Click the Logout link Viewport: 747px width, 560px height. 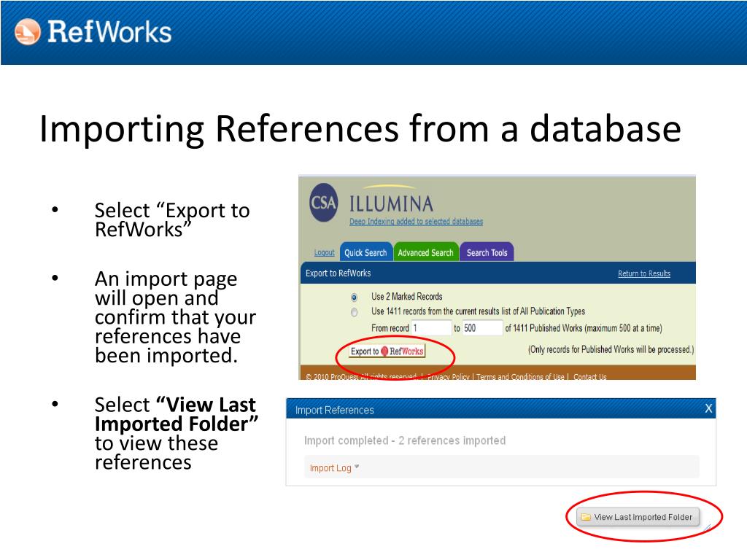pos(325,253)
